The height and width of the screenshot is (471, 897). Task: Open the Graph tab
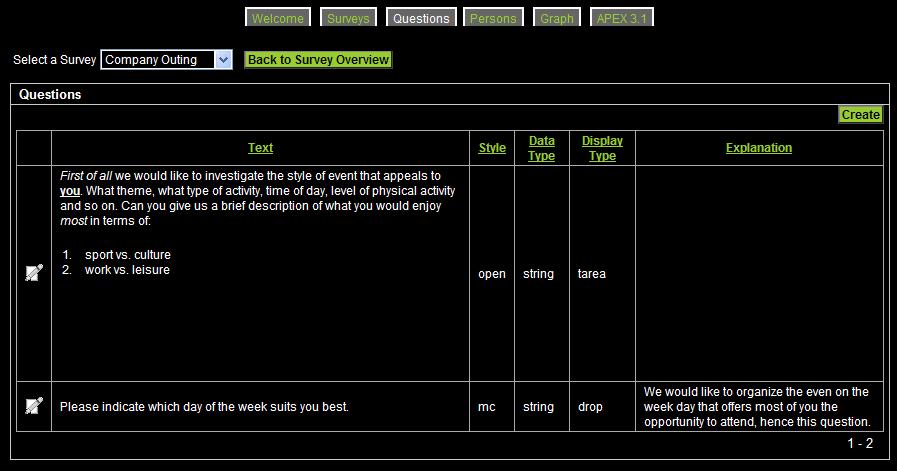(557, 18)
